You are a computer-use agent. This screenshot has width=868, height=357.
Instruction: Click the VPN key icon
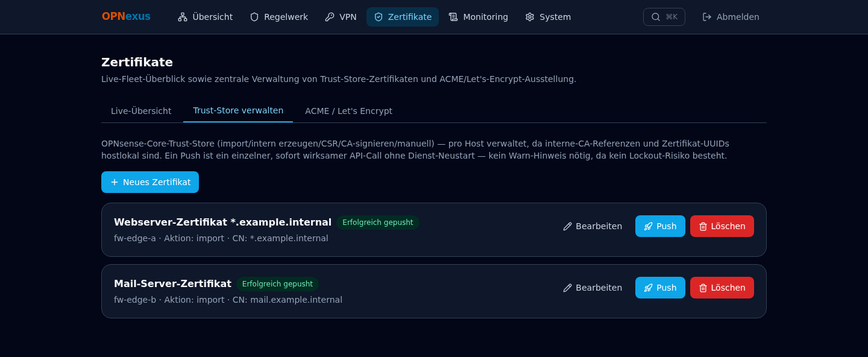[x=330, y=17]
